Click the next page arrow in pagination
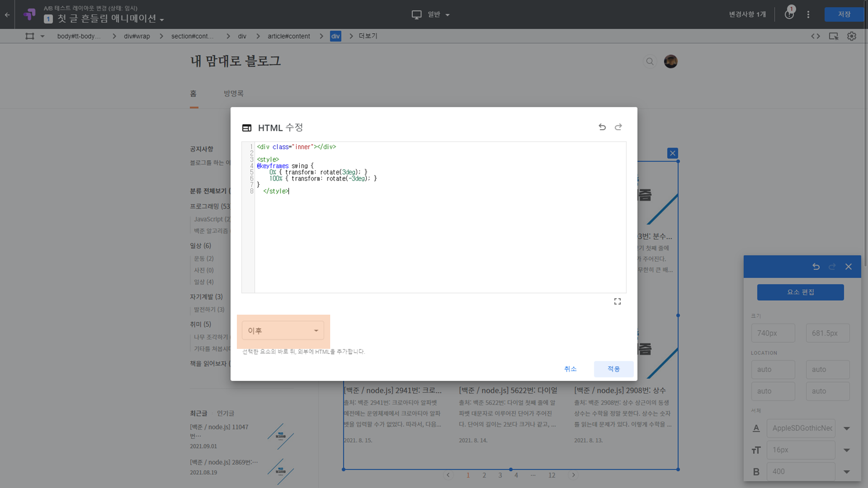 (x=573, y=475)
